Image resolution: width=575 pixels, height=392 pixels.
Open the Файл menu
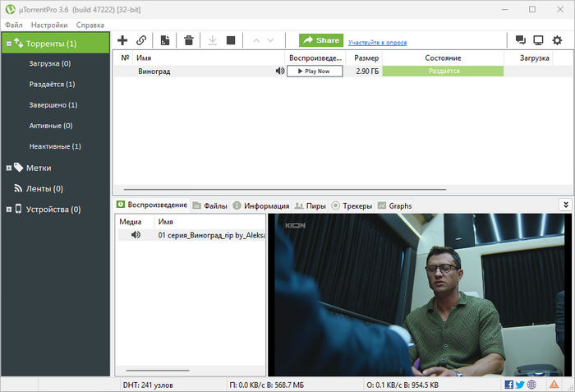[14, 25]
